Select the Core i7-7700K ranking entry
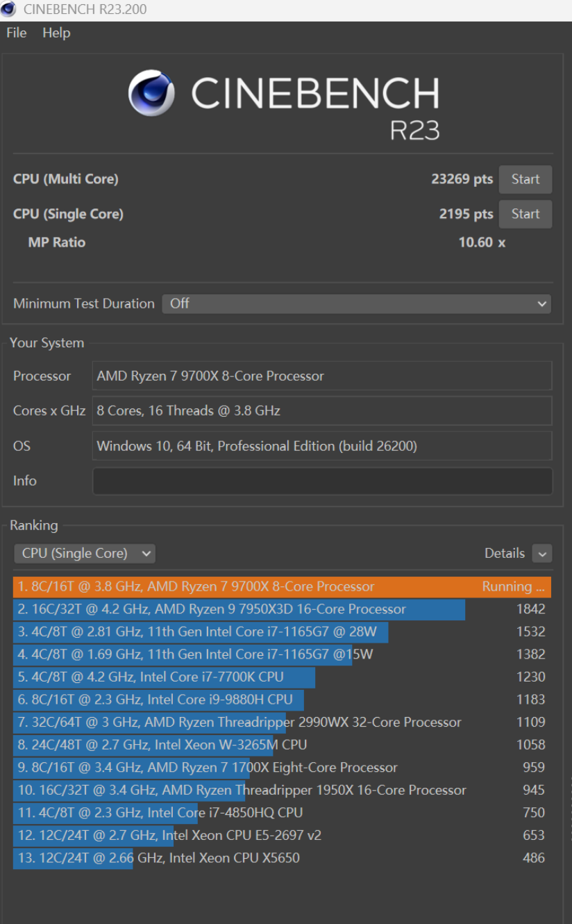Viewport: 572px width, 924px height. (281, 677)
